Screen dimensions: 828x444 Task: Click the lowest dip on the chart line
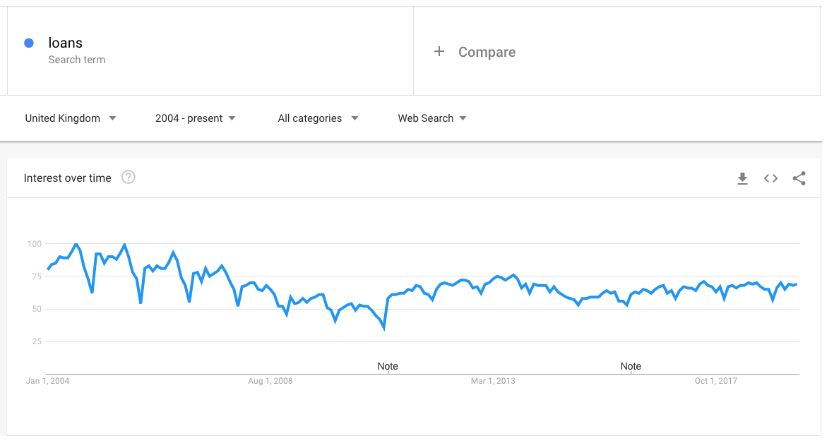[384, 329]
